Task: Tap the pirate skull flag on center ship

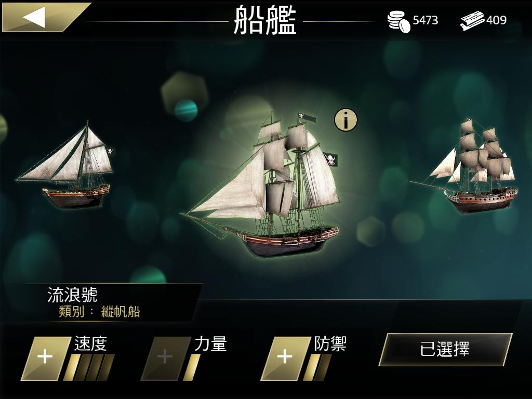Action: (330, 159)
